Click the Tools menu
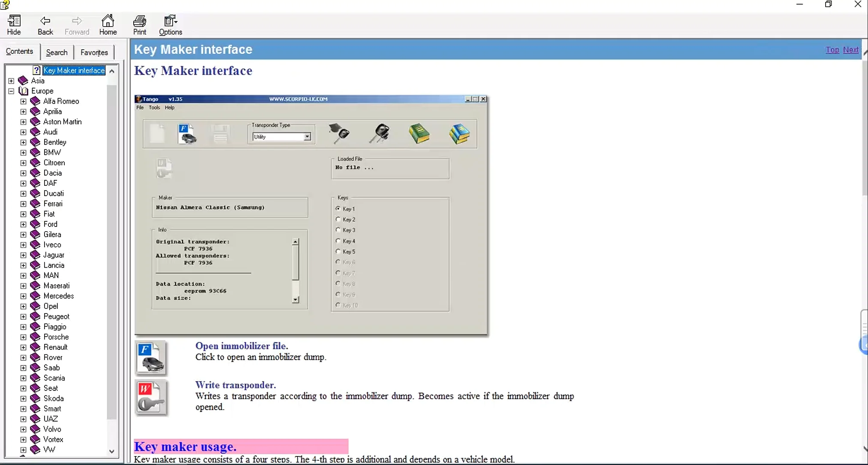 coord(154,107)
